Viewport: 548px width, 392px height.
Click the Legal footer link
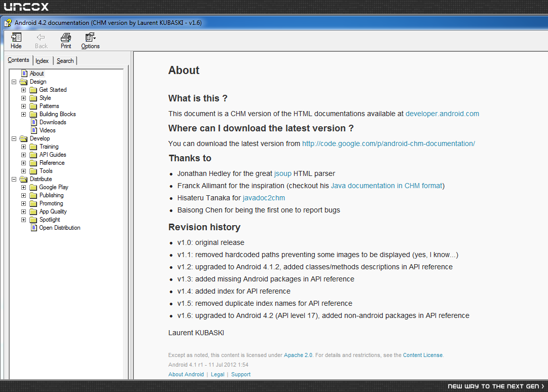click(217, 374)
